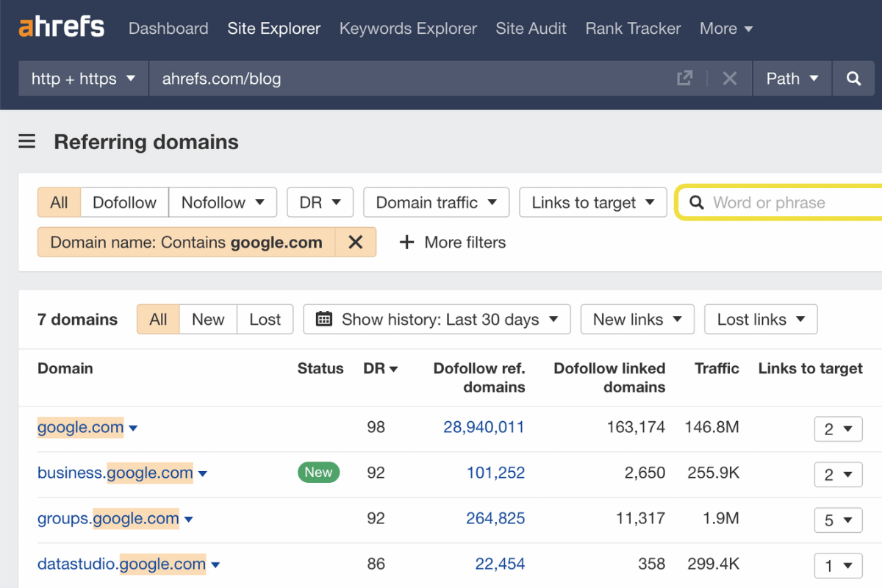Click the Referring domains page heading
This screenshot has height=588, width=882.
pos(146,142)
